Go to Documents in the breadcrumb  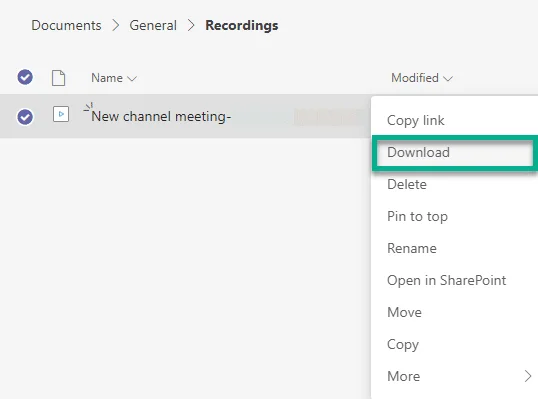click(x=66, y=25)
